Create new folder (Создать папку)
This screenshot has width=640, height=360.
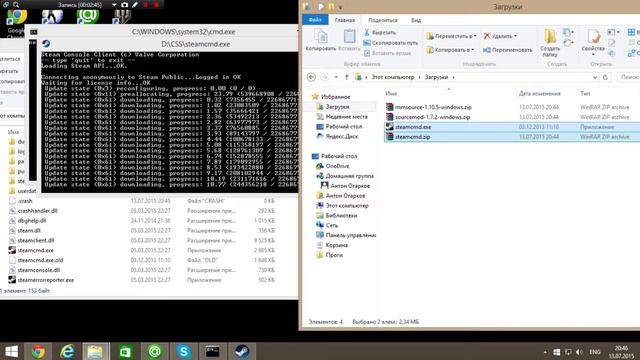[550, 43]
